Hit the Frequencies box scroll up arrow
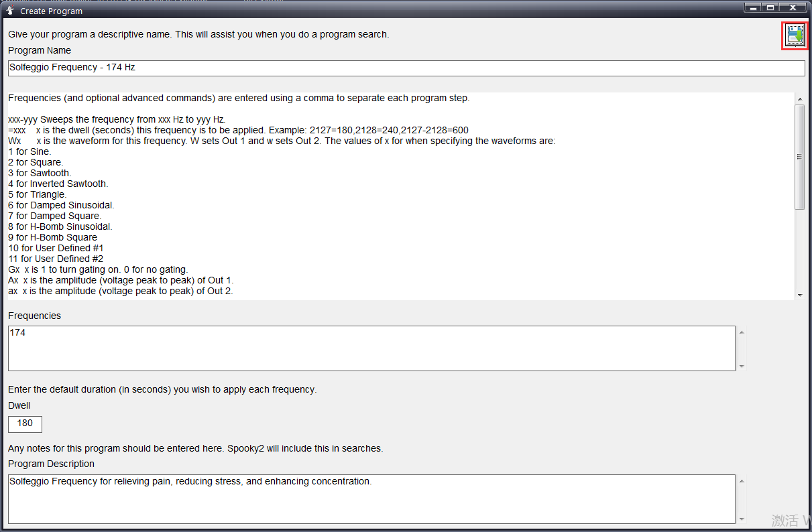The width and height of the screenshot is (812, 532). point(741,332)
